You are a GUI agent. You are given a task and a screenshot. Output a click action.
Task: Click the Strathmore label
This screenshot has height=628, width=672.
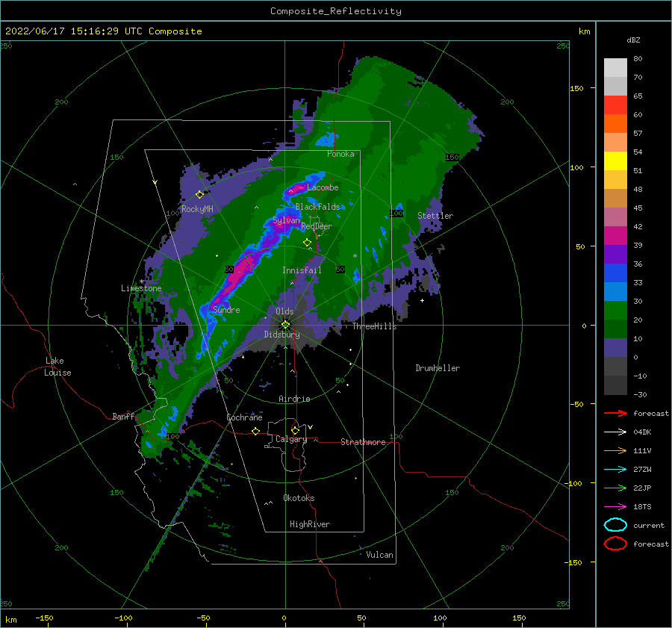coord(363,442)
